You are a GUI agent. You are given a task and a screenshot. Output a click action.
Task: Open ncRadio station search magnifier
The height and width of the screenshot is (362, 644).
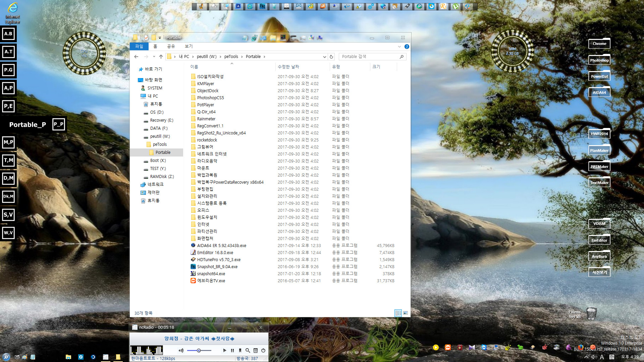248,350
